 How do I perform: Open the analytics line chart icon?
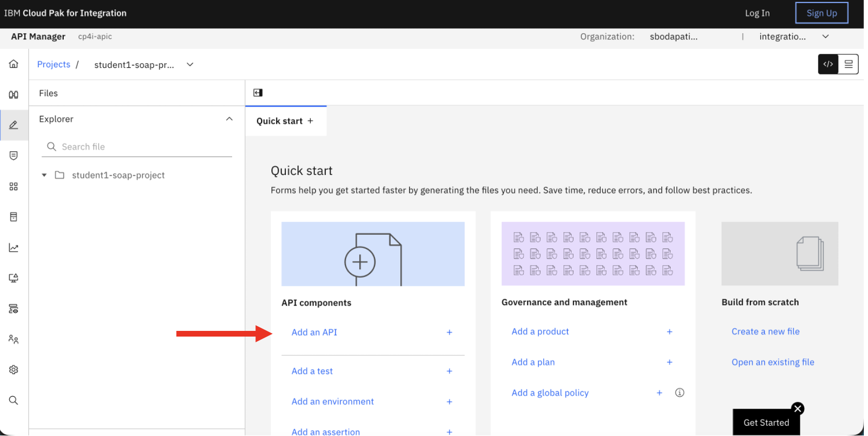13,248
